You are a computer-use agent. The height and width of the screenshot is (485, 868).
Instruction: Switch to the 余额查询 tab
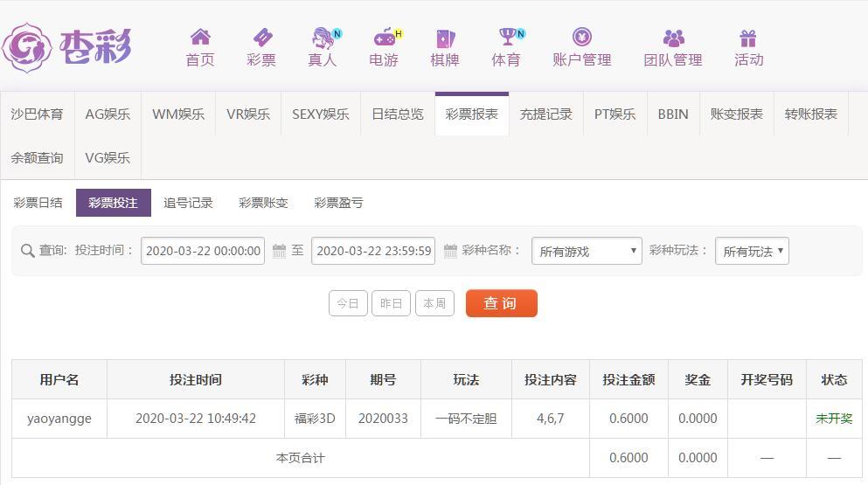pos(37,158)
